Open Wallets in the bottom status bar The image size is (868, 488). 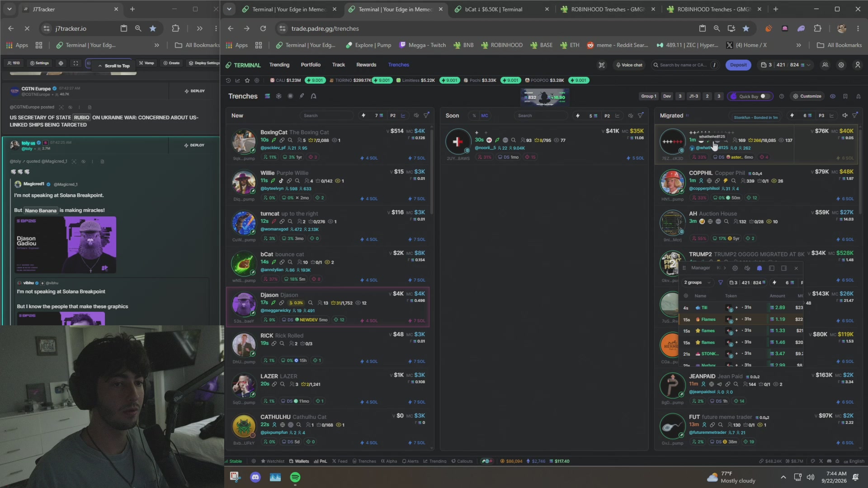coord(299,461)
